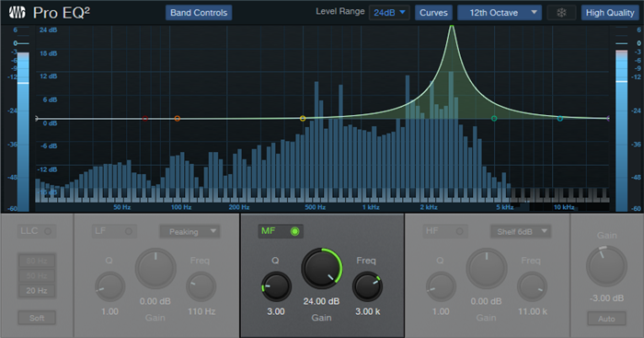
Task: Select the cyan HF band node
Action: (559, 119)
